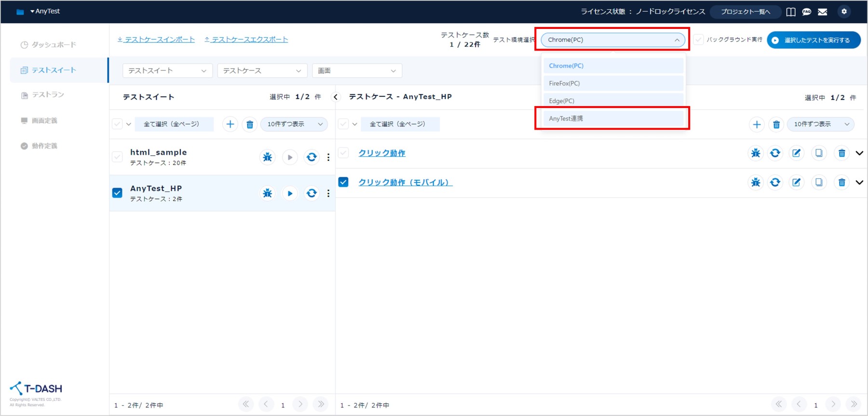Open the settings gear in top bar
Viewport: 868px width, 416px height.
tap(844, 12)
